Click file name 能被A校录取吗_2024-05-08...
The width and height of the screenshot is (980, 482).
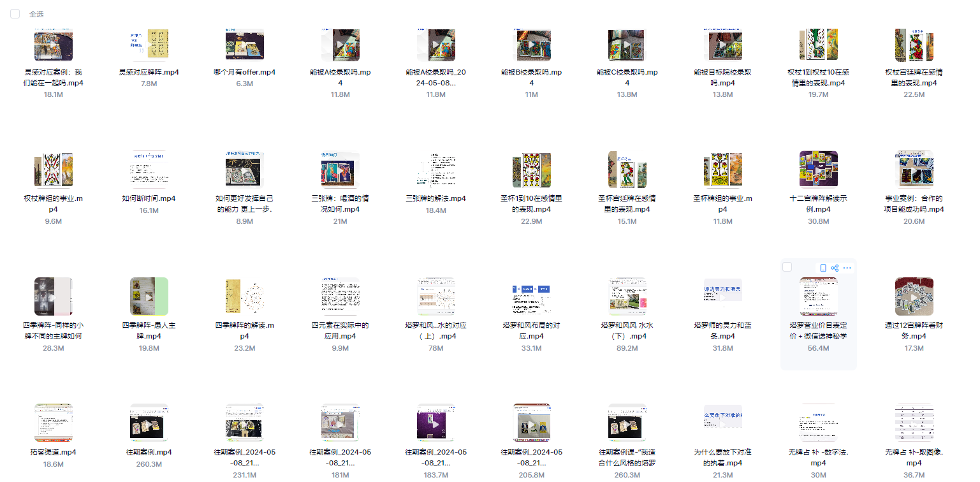[x=436, y=77]
